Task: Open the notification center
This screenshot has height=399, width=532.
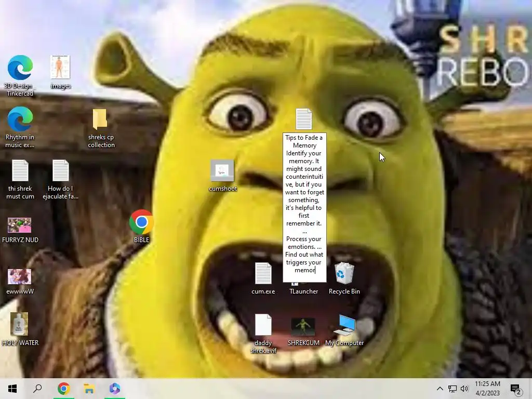Action: click(x=516, y=389)
